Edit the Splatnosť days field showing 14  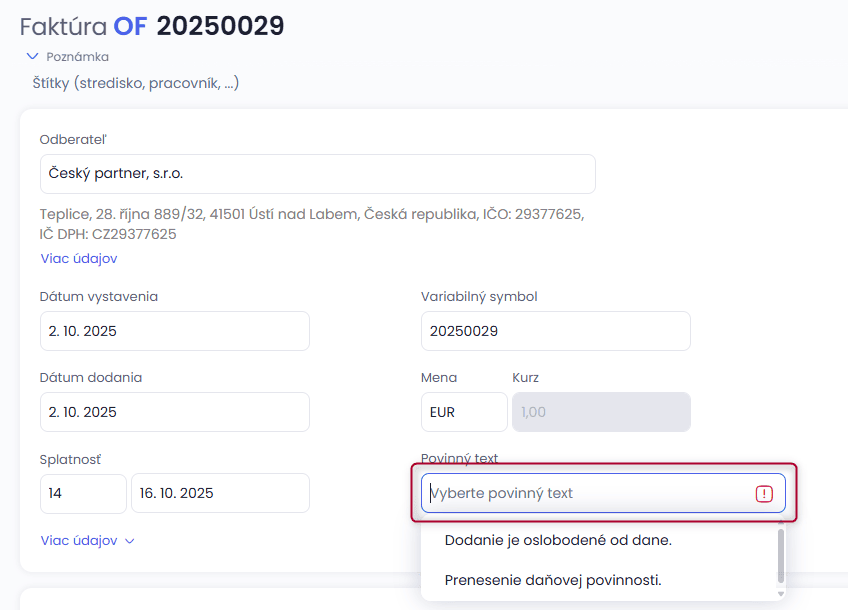(x=83, y=493)
